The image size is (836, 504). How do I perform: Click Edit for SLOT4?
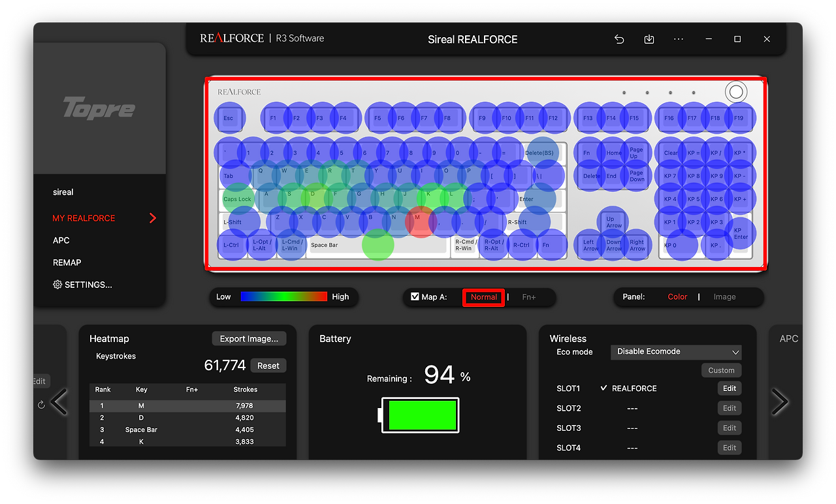point(730,448)
